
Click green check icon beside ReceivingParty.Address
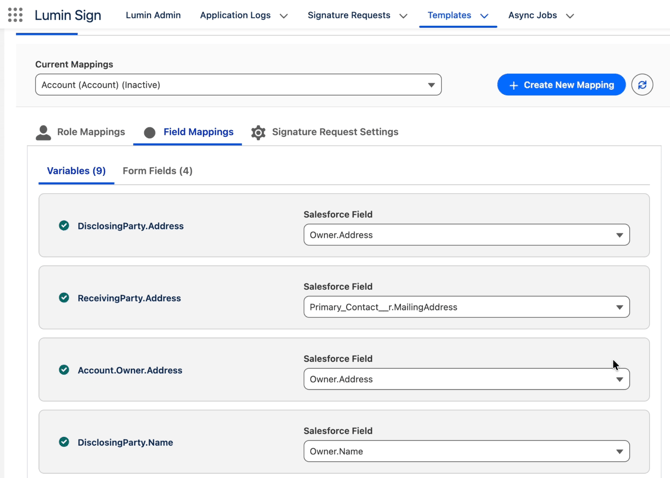[64, 298]
